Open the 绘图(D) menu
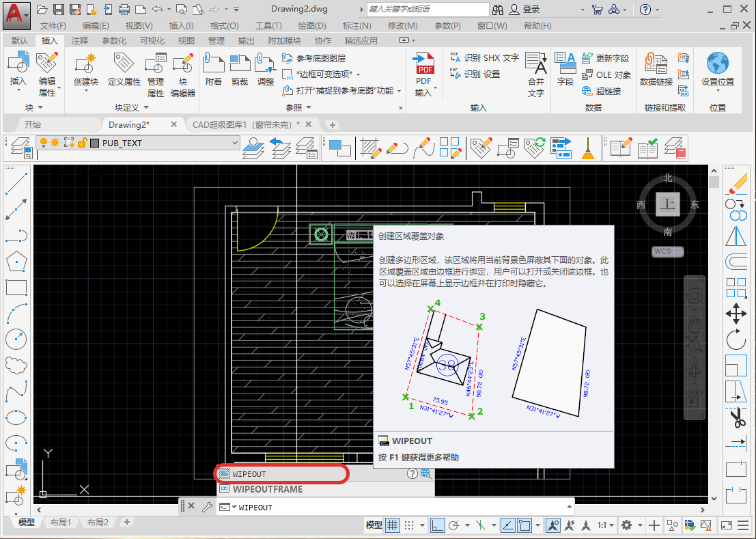Image resolution: width=756 pixels, height=539 pixels. click(x=311, y=26)
